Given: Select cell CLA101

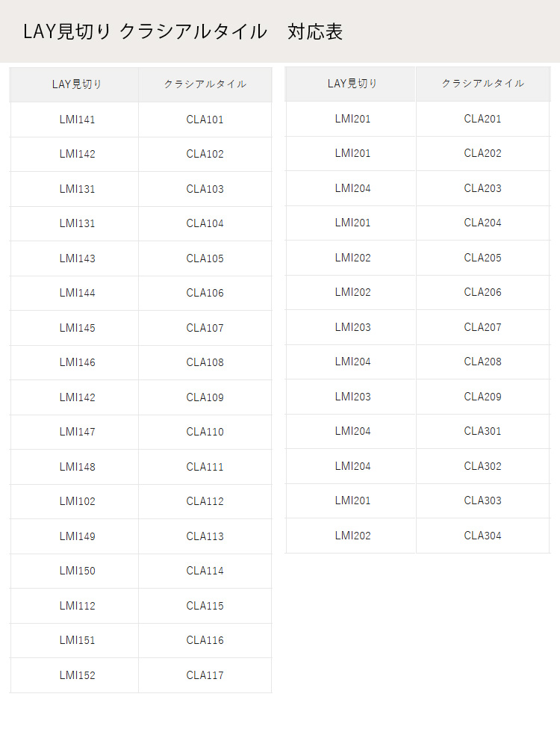Looking at the screenshot, I should (x=205, y=120).
